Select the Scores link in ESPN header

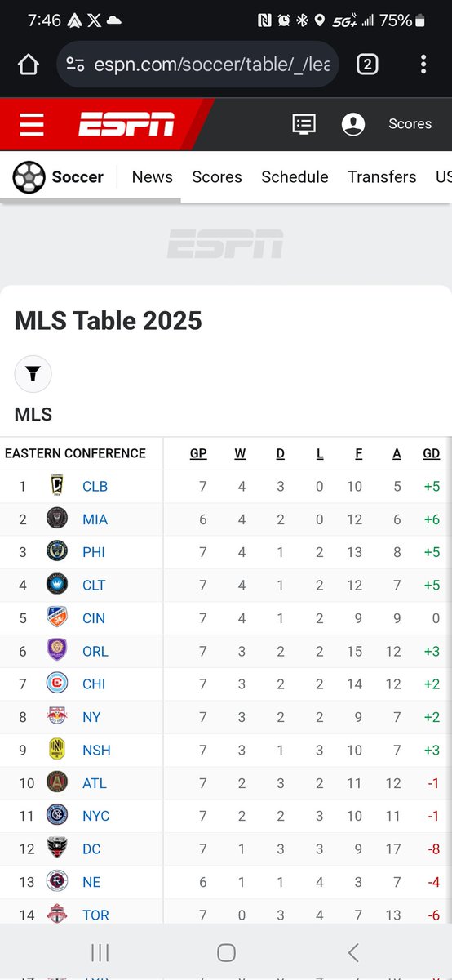pyautogui.click(x=410, y=124)
